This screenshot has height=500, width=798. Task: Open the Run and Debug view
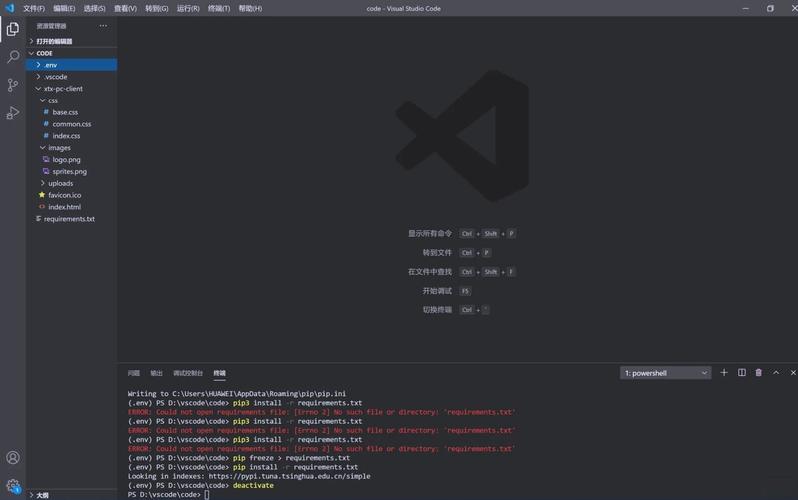click(13, 113)
